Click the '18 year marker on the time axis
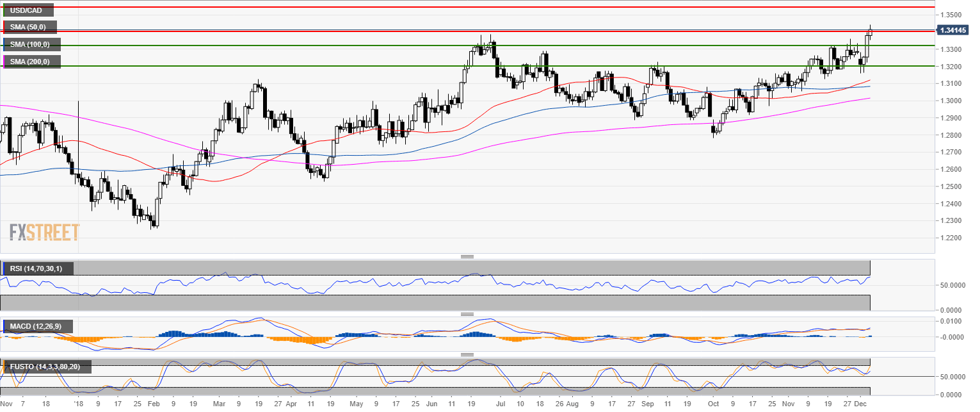 coord(78,405)
